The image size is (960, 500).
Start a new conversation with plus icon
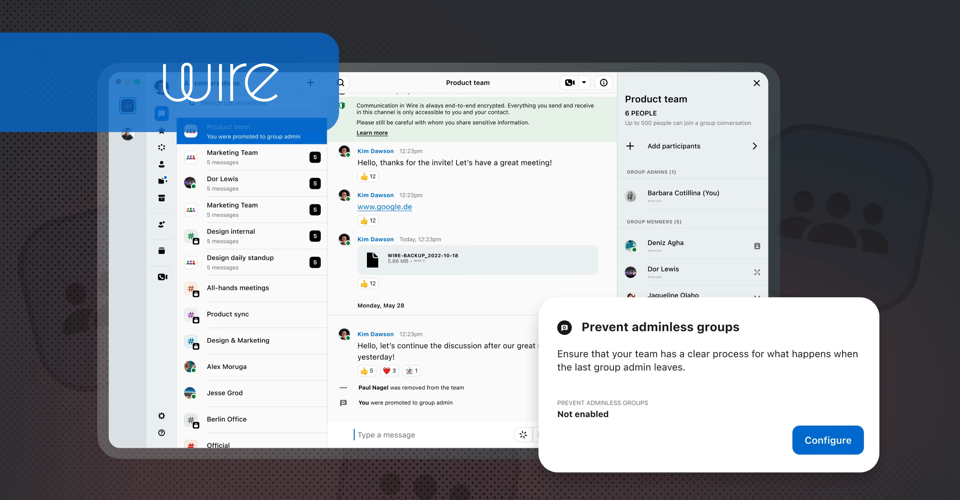click(310, 83)
